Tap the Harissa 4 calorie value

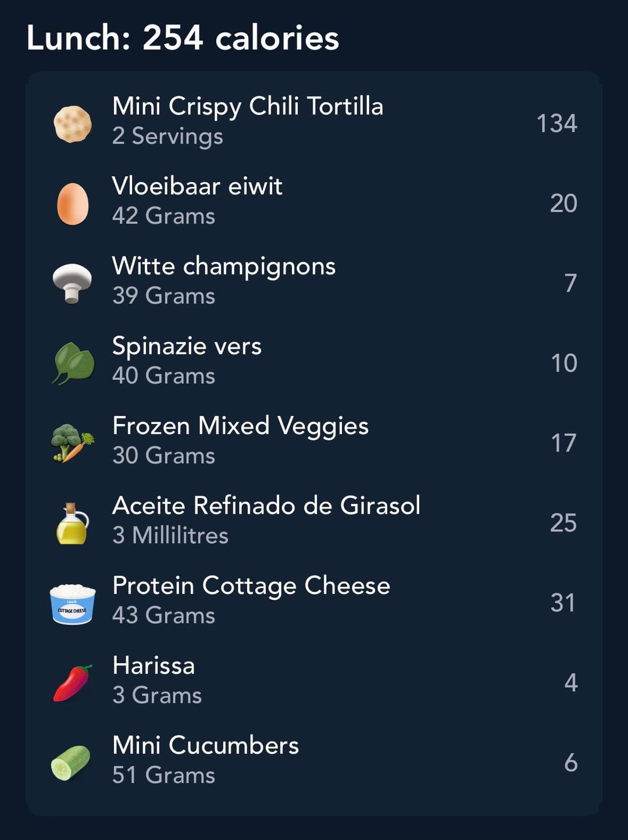click(x=570, y=683)
